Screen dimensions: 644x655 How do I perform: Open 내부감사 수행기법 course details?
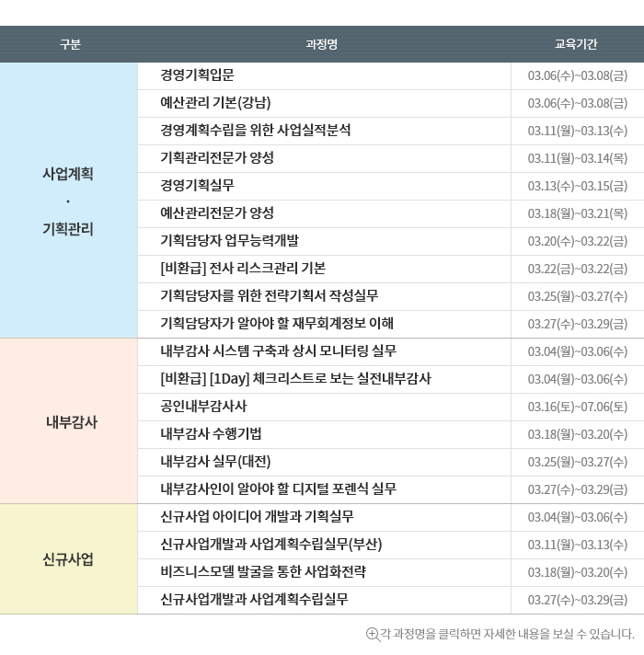211,434
